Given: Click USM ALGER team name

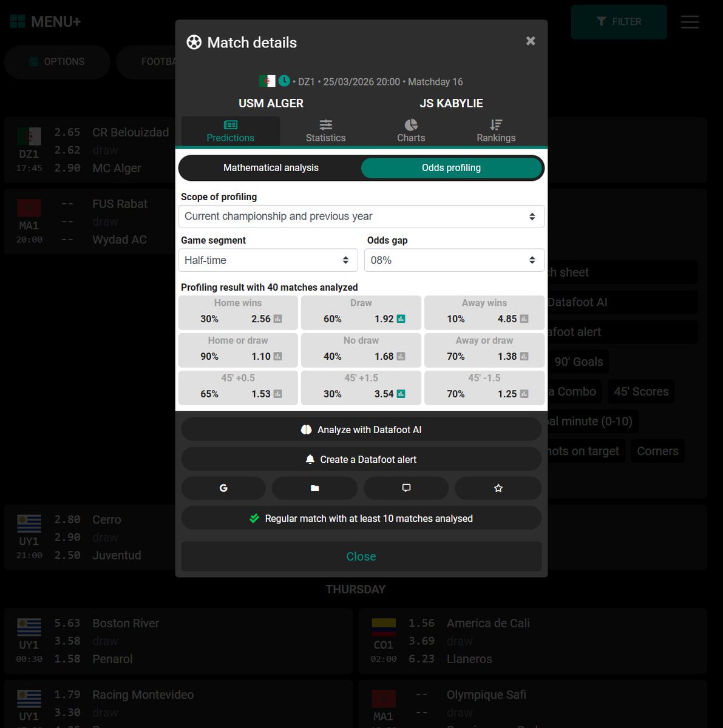Looking at the screenshot, I should pos(271,103).
